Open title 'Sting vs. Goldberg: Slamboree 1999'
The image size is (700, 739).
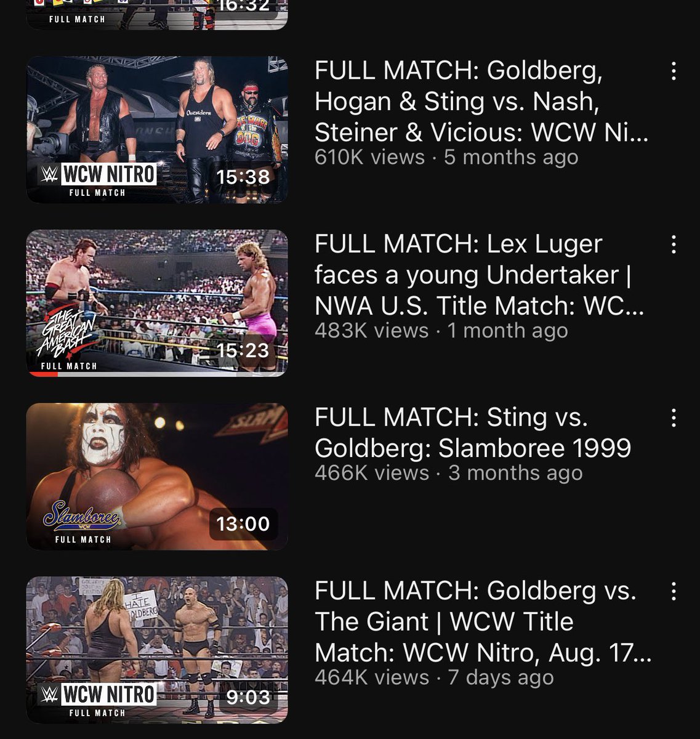pyautogui.click(x=473, y=432)
